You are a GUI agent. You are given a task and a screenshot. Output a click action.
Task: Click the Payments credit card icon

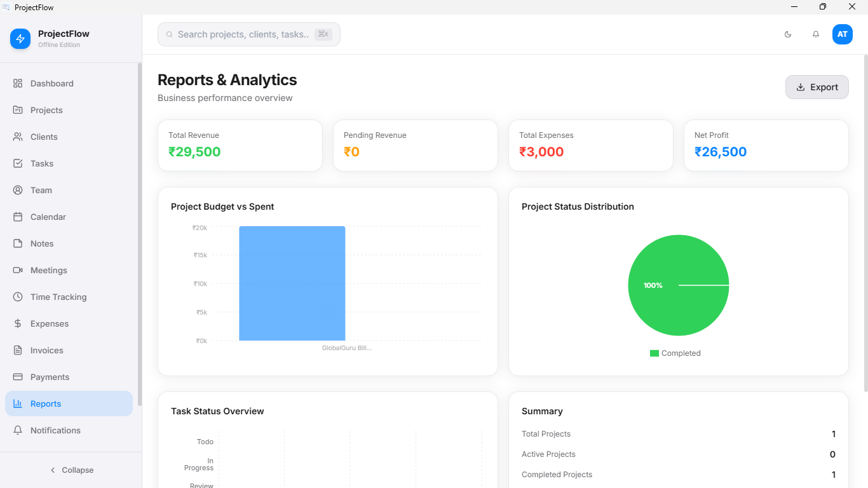click(18, 377)
